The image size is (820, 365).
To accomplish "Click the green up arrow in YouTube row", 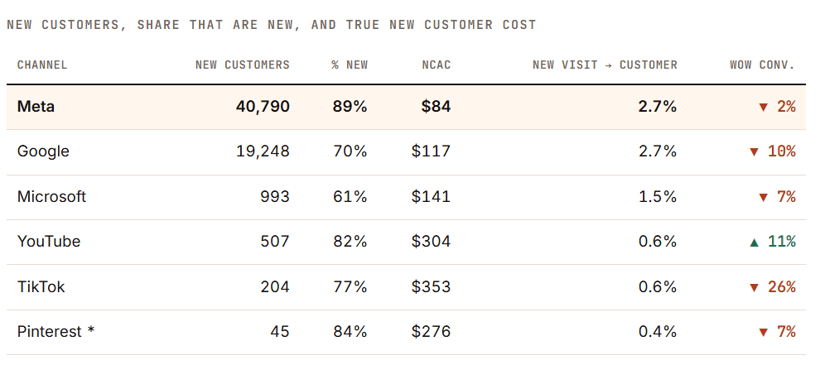I will pyautogui.click(x=754, y=242).
